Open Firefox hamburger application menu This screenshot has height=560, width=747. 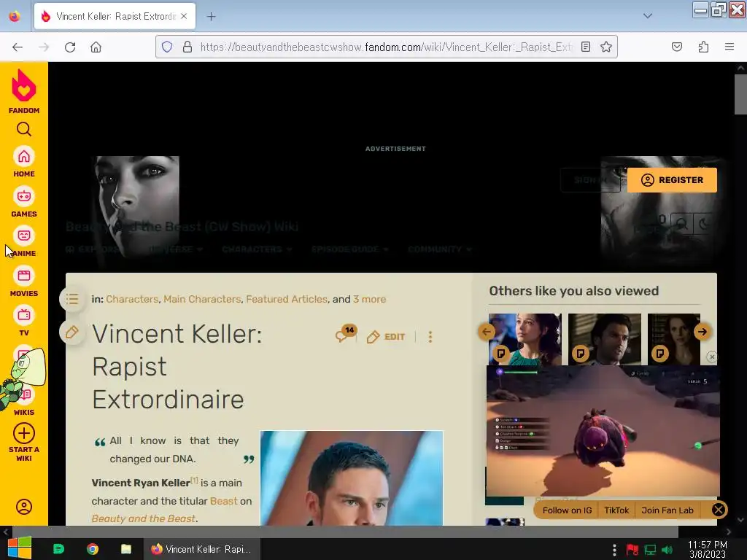tap(729, 47)
